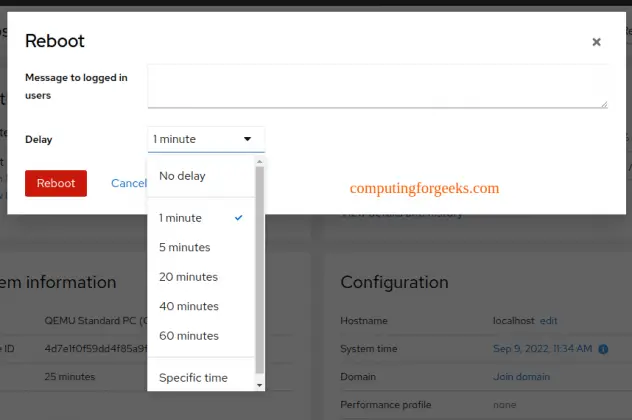Click the Cancel link
The image size is (632, 420).
point(129,183)
